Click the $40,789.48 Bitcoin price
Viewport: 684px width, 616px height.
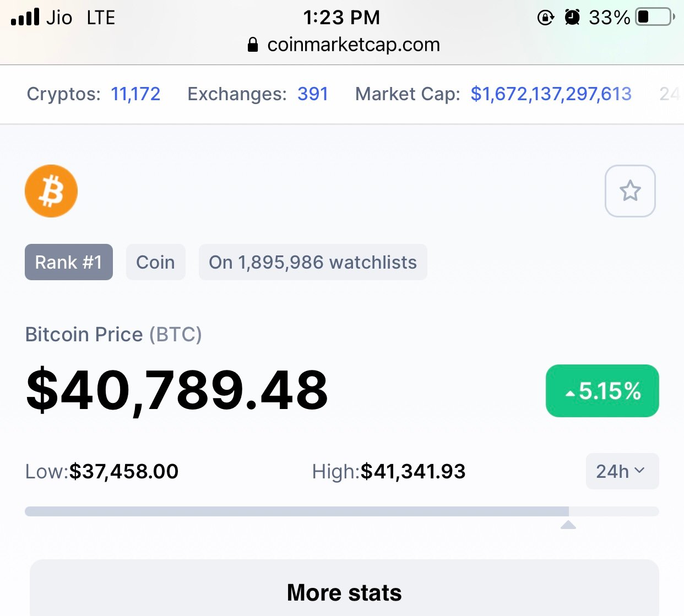coord(177,390)
